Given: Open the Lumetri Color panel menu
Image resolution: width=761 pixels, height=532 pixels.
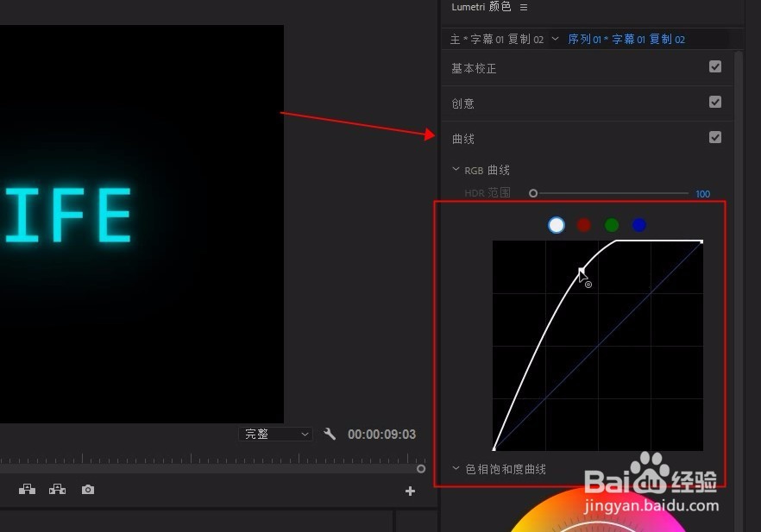Looking at the screenshot, I should click(x=523, y=7).
